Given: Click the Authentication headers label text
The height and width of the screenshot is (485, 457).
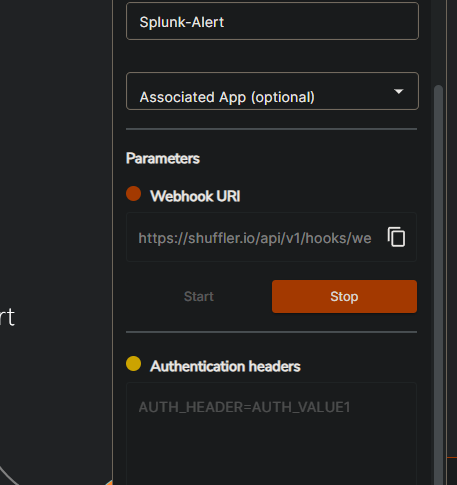Looking at the screenshot, I should pyautogui.click(x=225, y=366).
